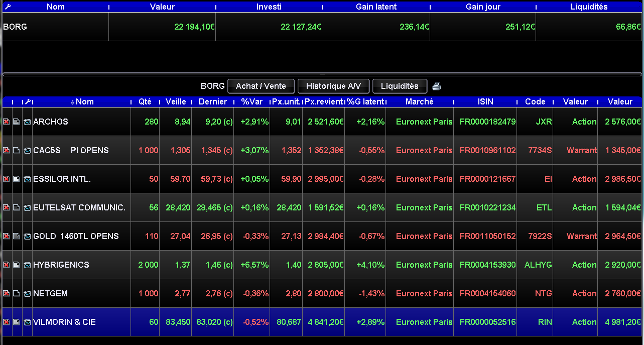Sort by the Px.revient column header

point(324,102)
